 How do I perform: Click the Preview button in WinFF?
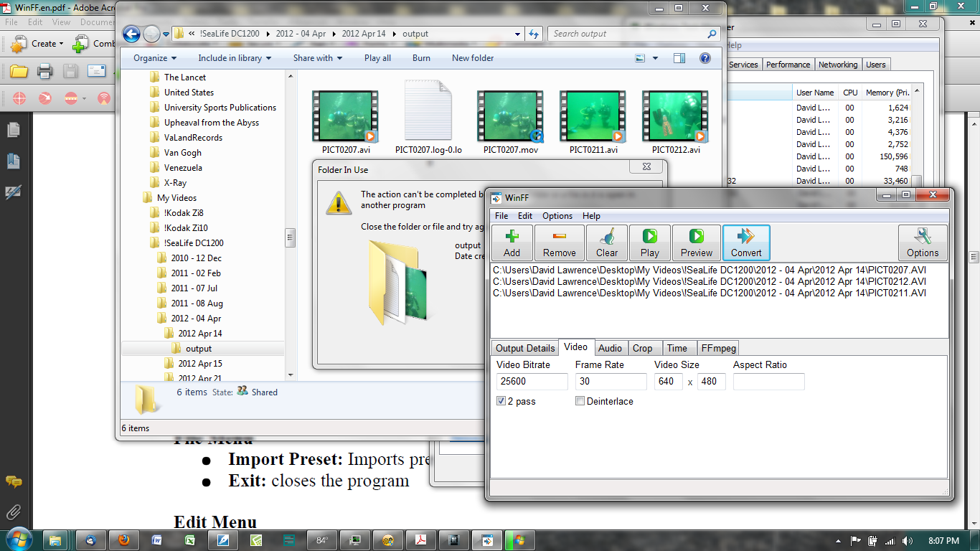tap(696, 242)
